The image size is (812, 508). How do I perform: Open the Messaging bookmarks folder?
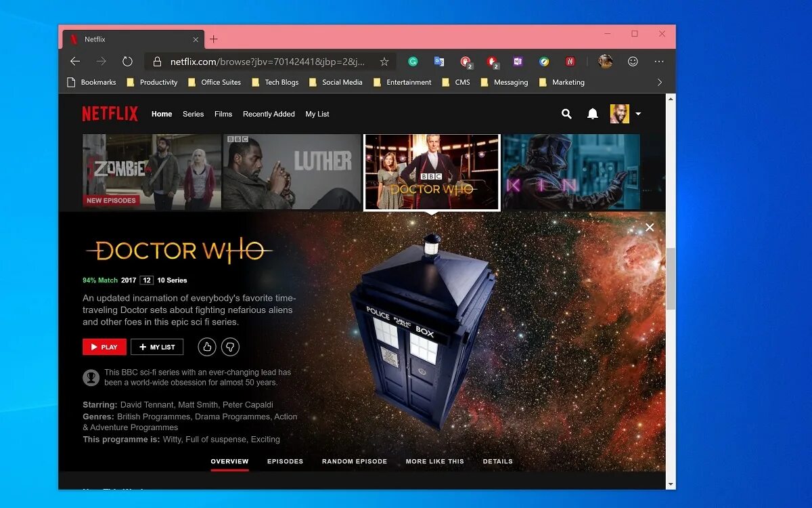(x=504, y=83)
